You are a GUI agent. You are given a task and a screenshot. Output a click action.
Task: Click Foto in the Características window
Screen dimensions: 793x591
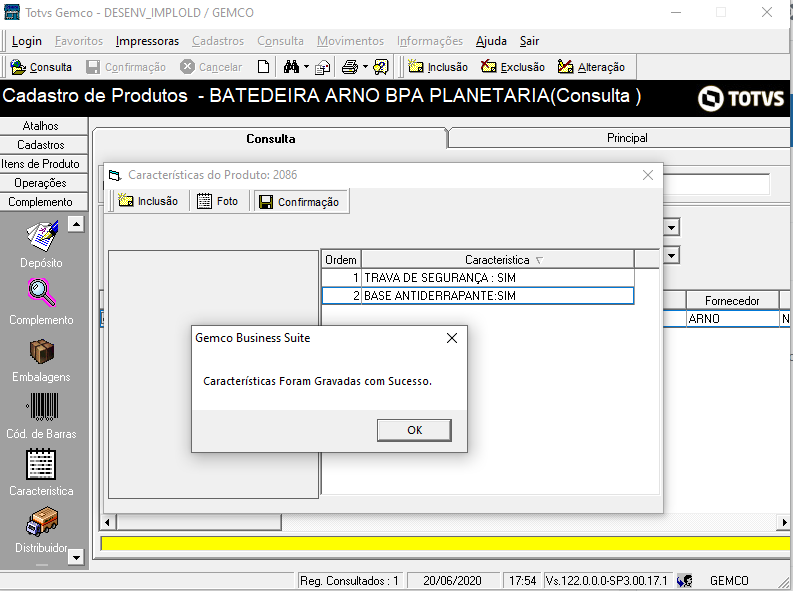click(x=217, y=201)
